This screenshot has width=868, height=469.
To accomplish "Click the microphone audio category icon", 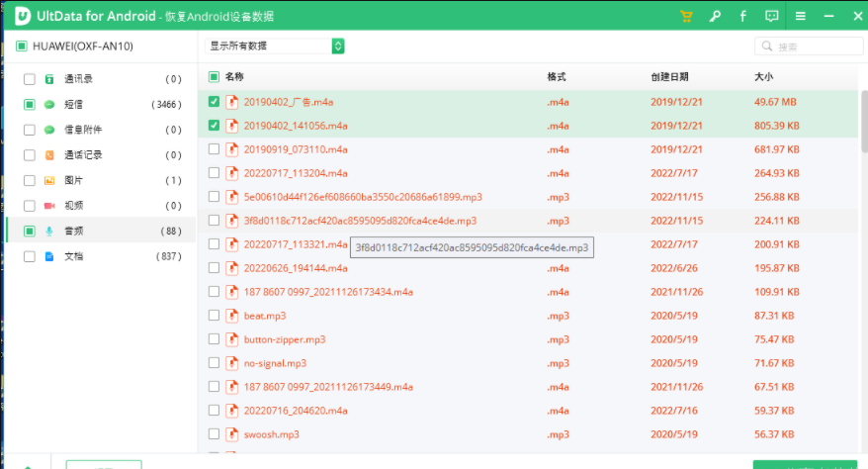I will [49, 231].
